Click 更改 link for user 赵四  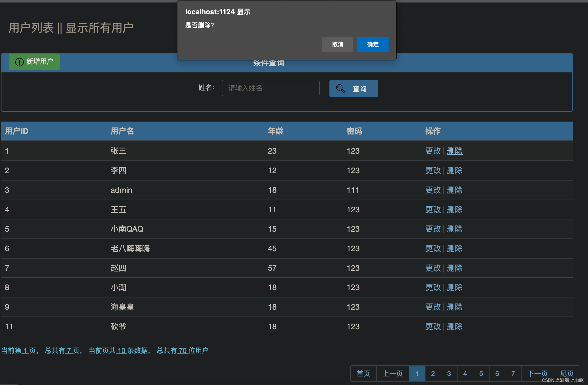433,268
